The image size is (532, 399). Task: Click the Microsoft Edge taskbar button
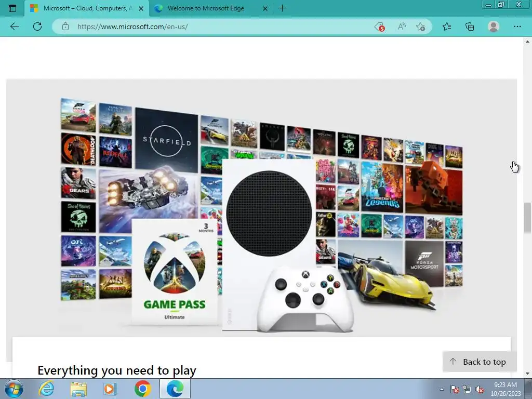(175, 389)
